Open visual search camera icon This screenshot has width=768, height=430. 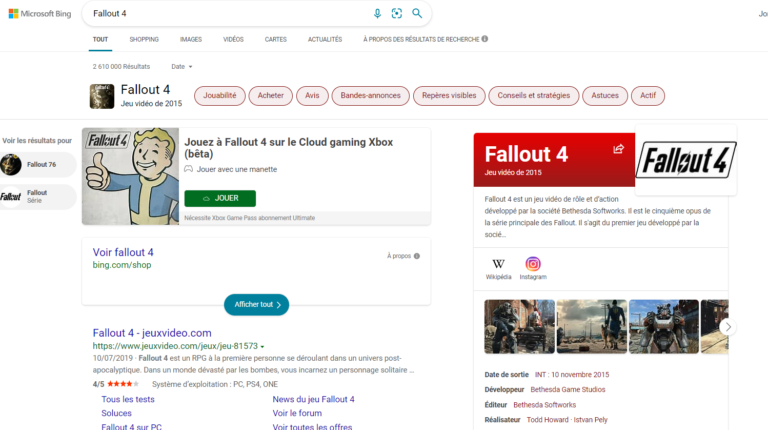(397, 13)
